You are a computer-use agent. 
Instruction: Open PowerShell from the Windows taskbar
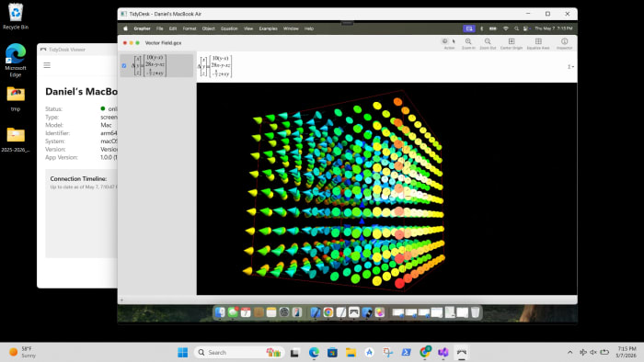[407, 352]
